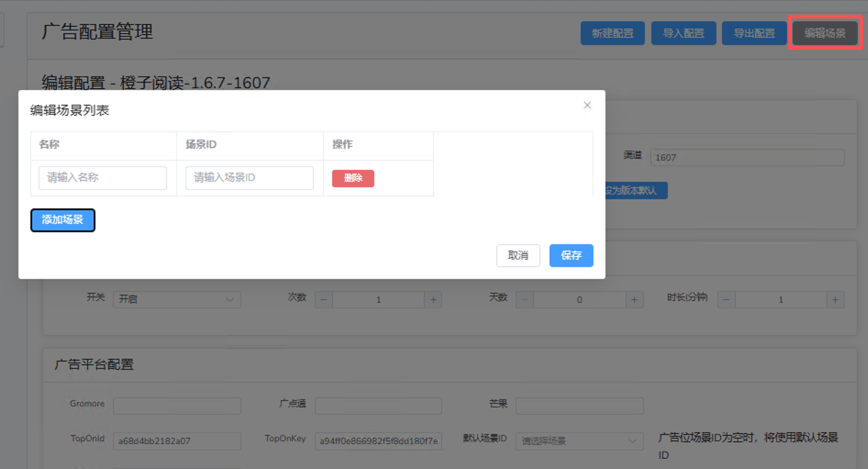Focus the 请输入名称 input field
Viewport: 868px width, 469px height.
point(103,178)
